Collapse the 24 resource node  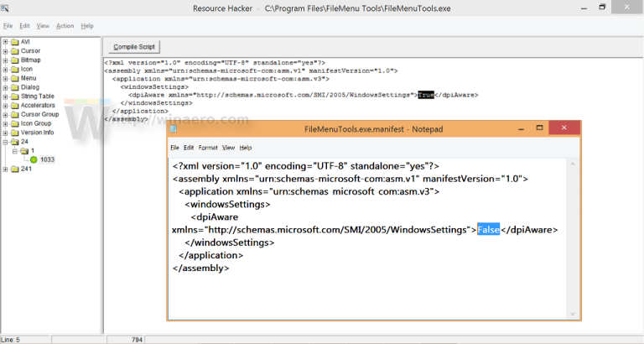5,142
